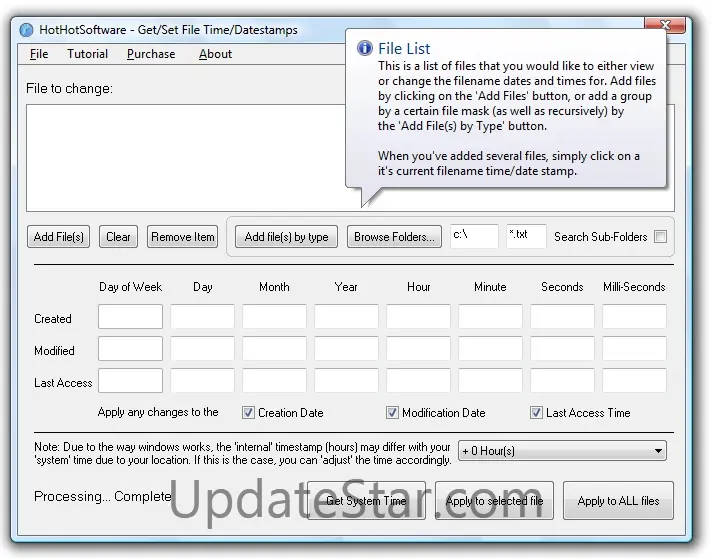The height and width of the screenshot is (558, 712).
Task: Click the folder path field showing c:\
Action: pyautogui.click(x=474, y=236)
